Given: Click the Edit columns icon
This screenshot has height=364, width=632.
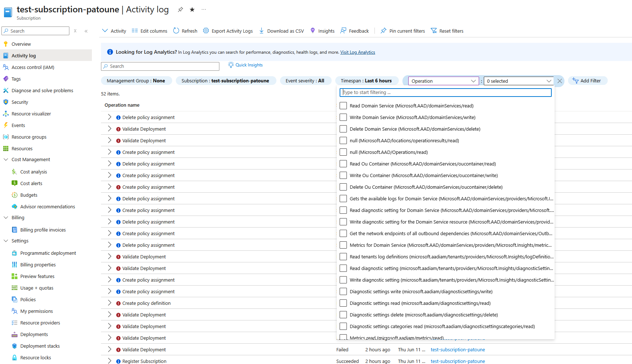Looking at the screenshot, I should 135,31.
